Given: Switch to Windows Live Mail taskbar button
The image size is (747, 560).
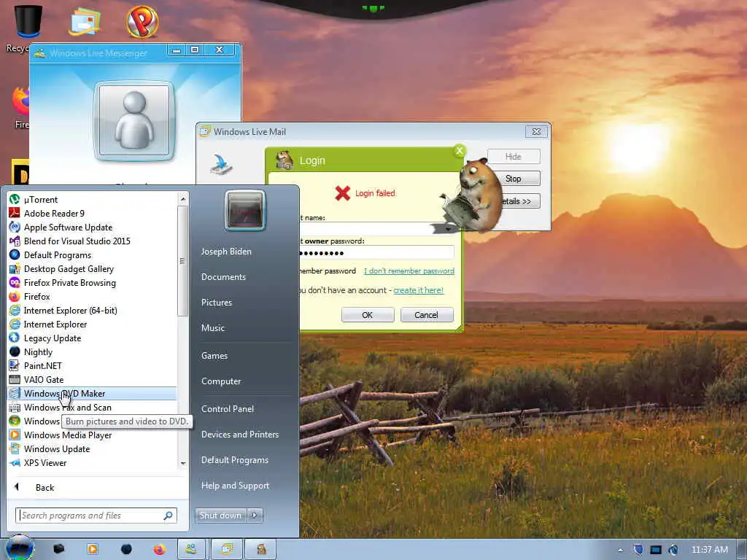Looking at the screenshot, I should (227, 549).
